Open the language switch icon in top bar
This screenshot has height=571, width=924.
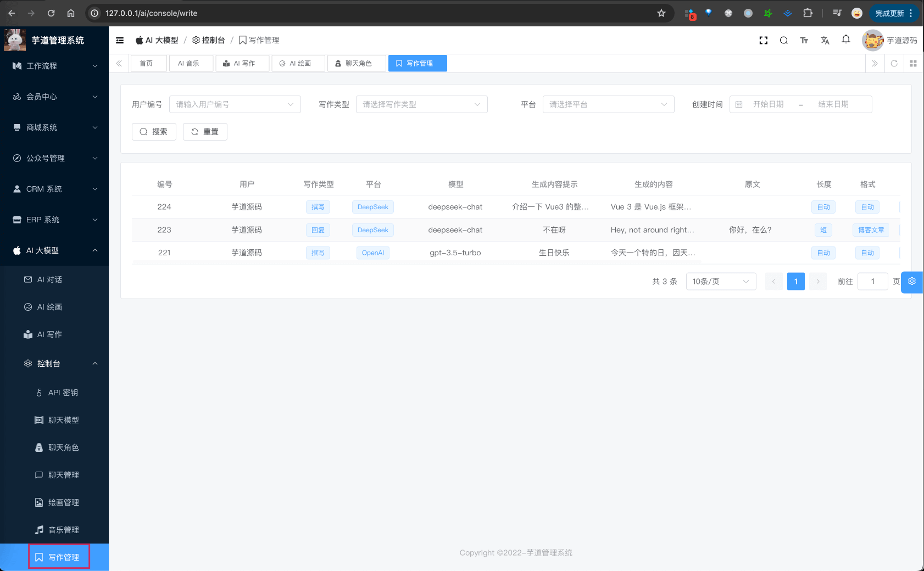tap(825, 40)
